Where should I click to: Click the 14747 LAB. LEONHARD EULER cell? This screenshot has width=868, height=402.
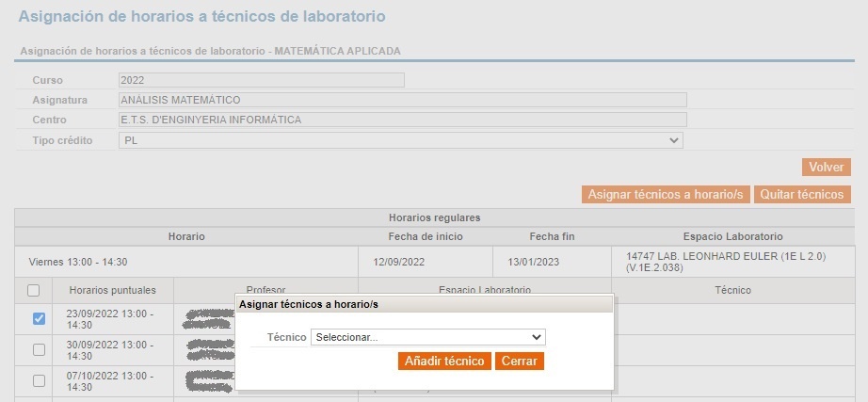pyautogui.click(x=733, y=262)
